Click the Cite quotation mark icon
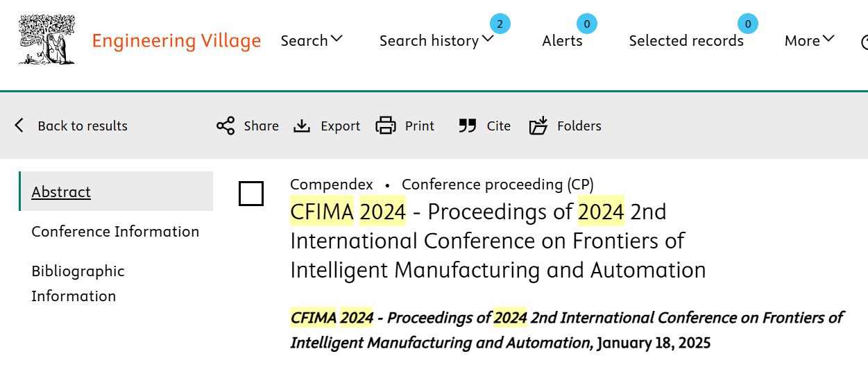This screenshot has width=868, height=390. coord(468,126)
